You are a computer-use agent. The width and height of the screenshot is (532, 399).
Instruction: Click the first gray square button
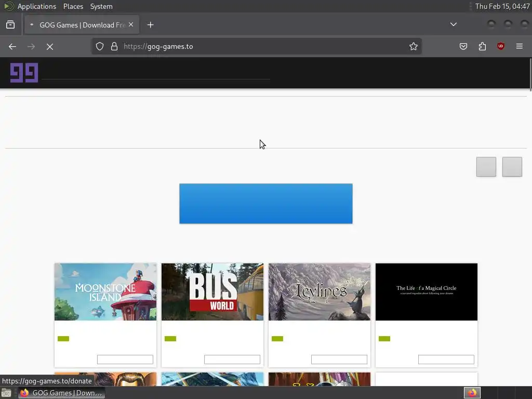[x=486, y=167]
